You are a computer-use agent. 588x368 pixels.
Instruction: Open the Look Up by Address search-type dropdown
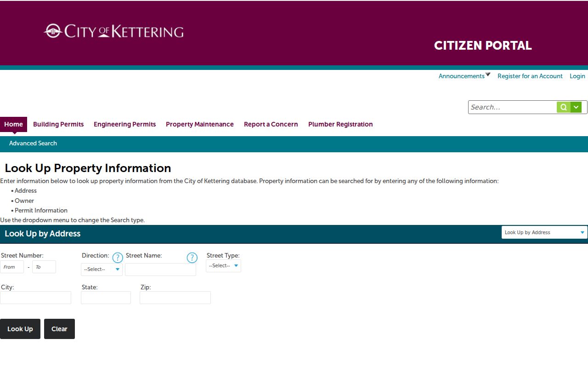[544, 232]
